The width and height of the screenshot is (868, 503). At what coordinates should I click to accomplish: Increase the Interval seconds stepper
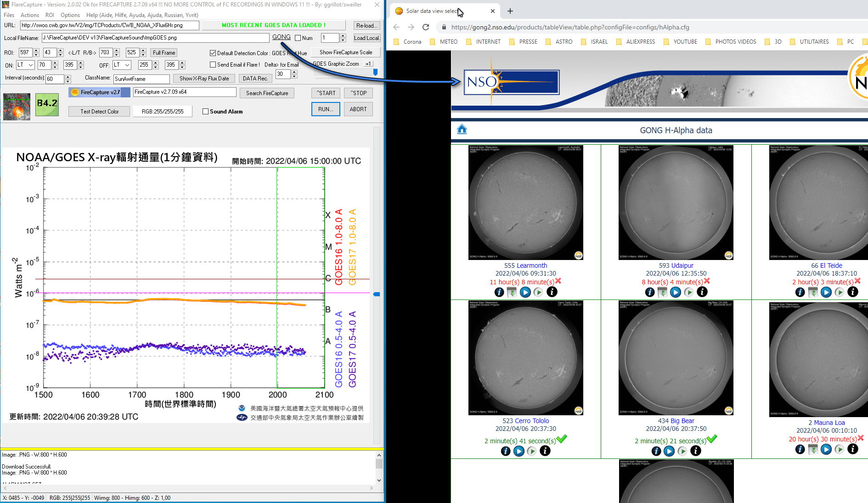68,77
